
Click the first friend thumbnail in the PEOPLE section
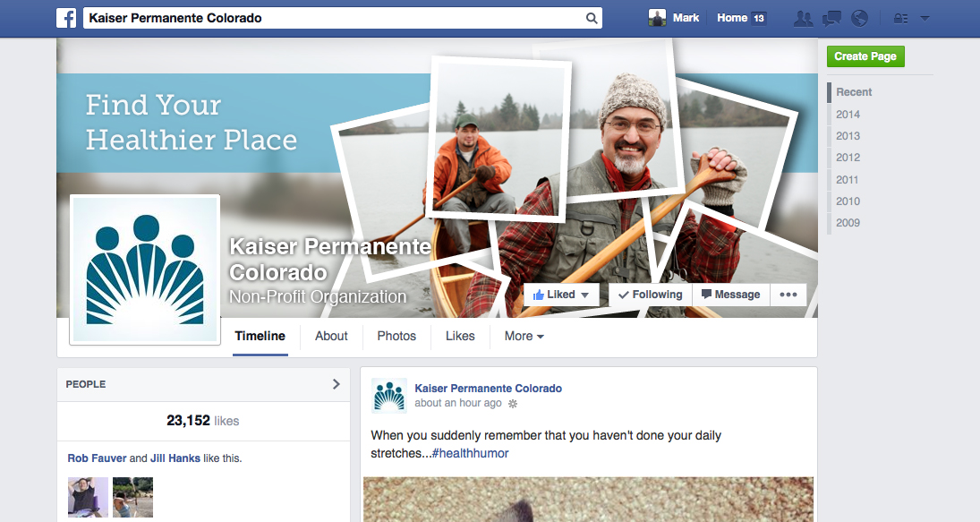click(x=88, y=497)
